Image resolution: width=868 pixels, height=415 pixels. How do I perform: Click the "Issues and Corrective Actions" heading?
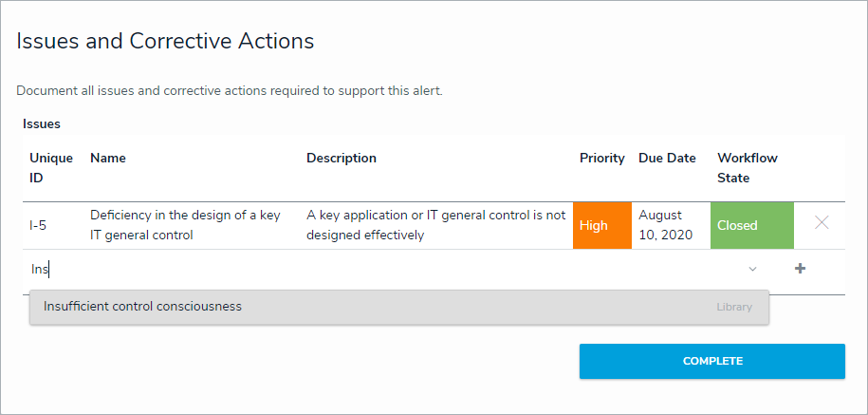point(165,42)
